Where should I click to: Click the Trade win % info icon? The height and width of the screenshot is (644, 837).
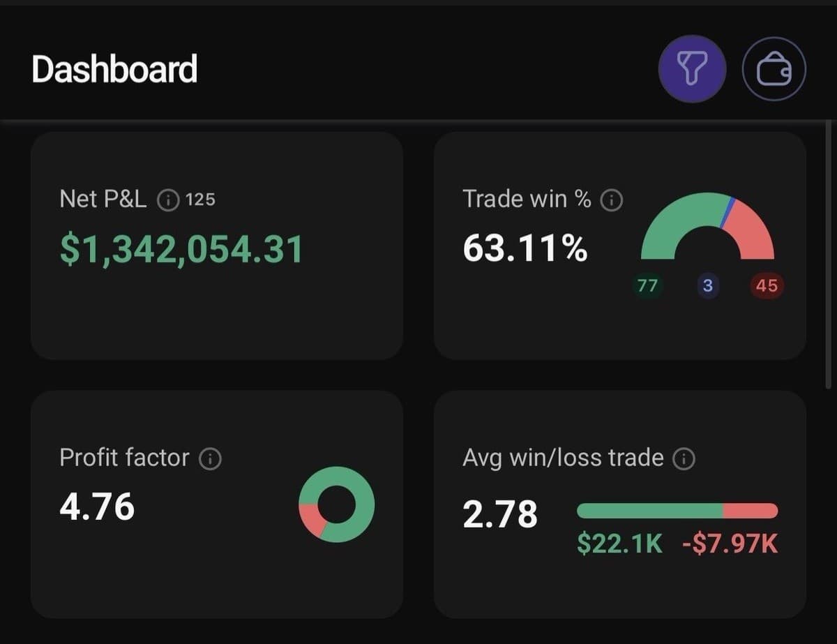tap(612, 200)
